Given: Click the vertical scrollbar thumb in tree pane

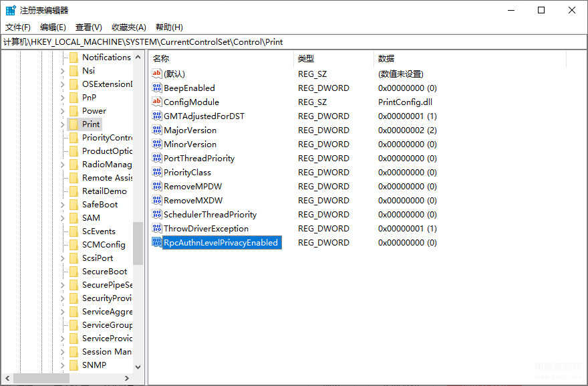Looking at the screenshot, I should pyautogui.click(x=138, y=244).
